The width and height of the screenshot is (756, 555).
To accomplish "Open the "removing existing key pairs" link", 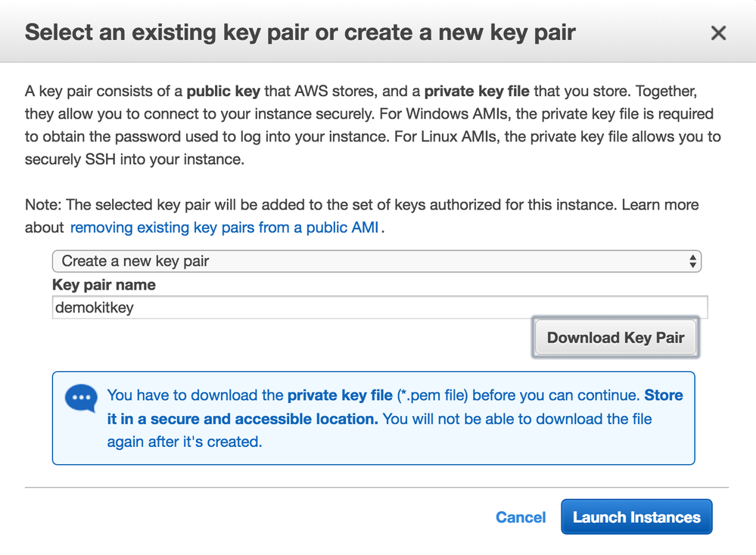I will [224, 228].
